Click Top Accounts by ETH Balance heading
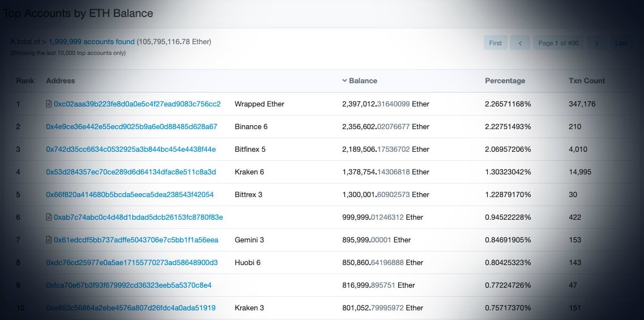 click(78, 13)
